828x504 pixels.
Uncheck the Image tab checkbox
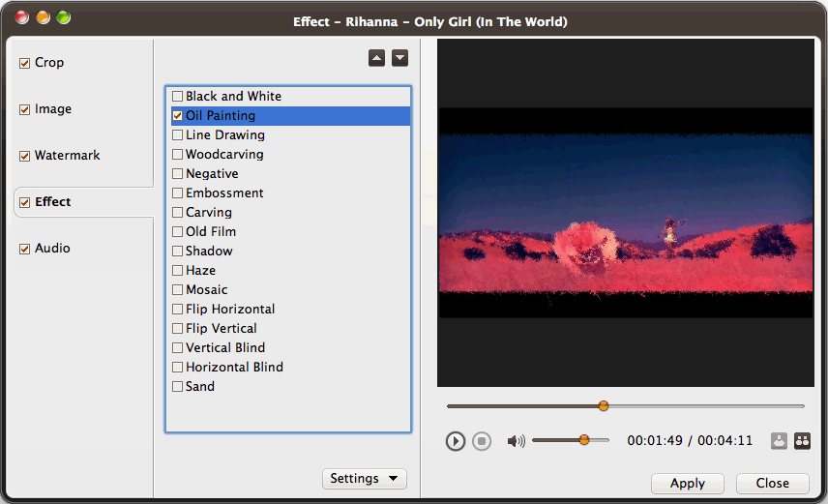tap(24, 110)
